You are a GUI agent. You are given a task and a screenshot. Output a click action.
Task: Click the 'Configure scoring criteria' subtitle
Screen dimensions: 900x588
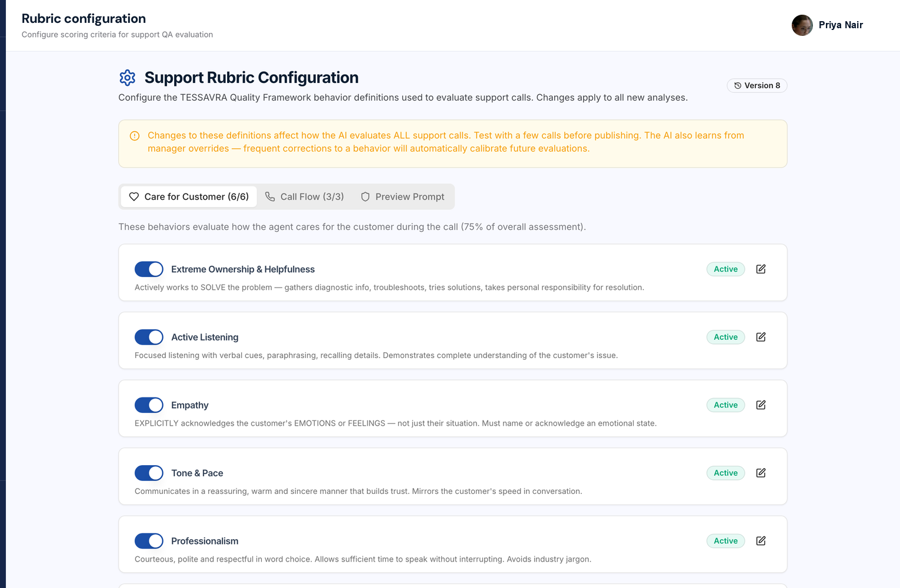(117, 35)
